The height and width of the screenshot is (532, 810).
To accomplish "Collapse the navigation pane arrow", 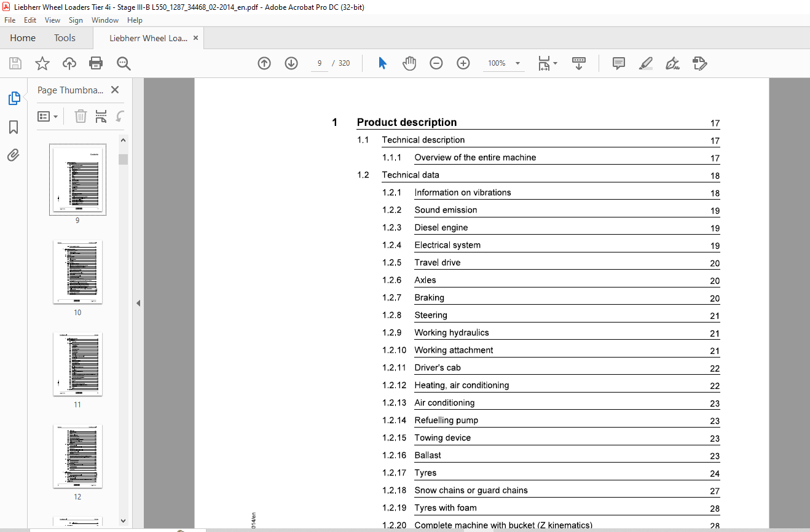I will click(x=138, y=303).
